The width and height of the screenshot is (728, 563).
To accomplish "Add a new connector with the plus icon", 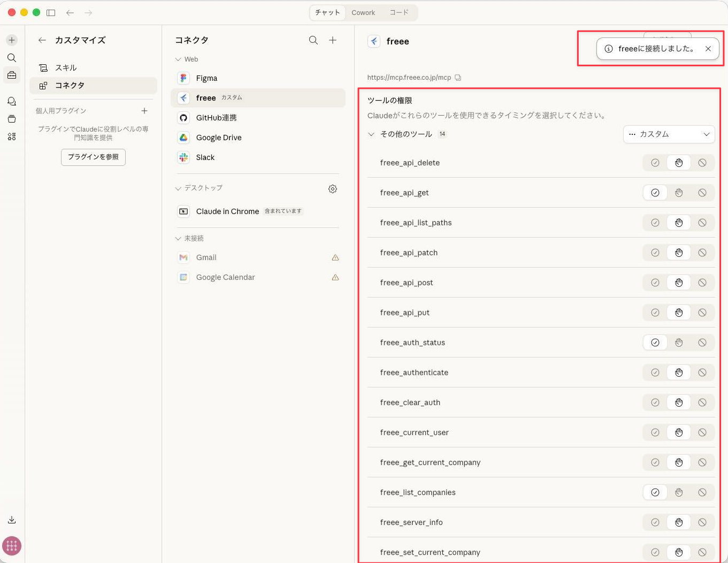I will (333, 40).
